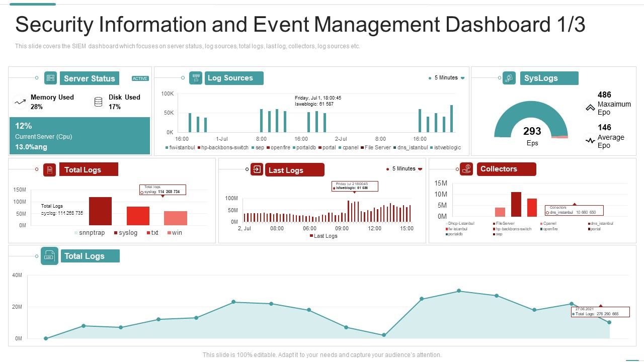Click the Log Sources title tab
This screenshot has height=362, width=644.
pyautogui.click(x=234, y=78)
